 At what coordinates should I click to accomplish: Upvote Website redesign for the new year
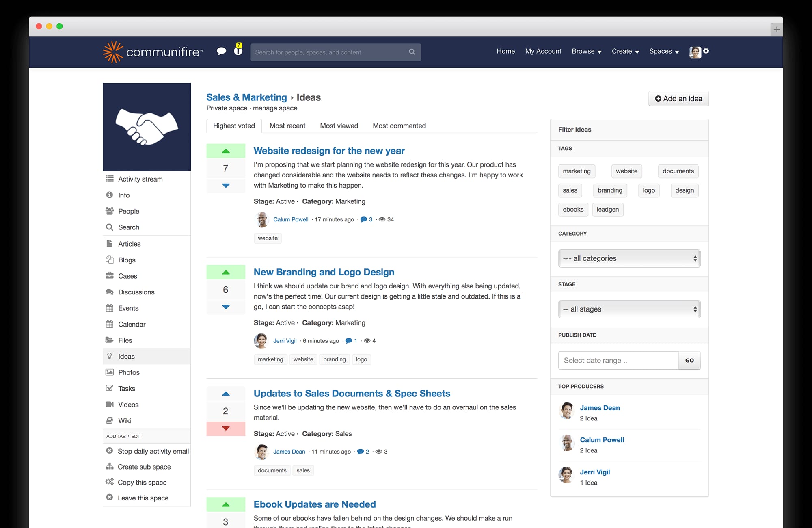click(226, 151)
